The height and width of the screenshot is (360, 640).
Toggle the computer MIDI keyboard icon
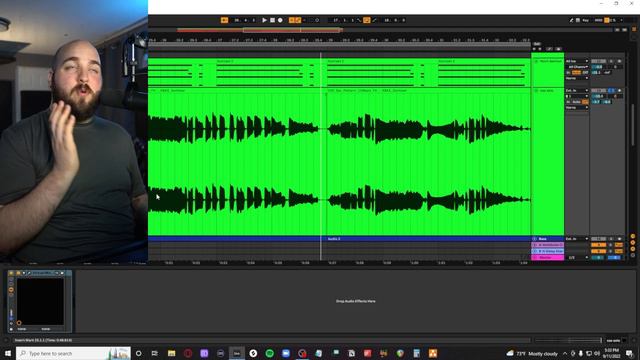(578, 20)
